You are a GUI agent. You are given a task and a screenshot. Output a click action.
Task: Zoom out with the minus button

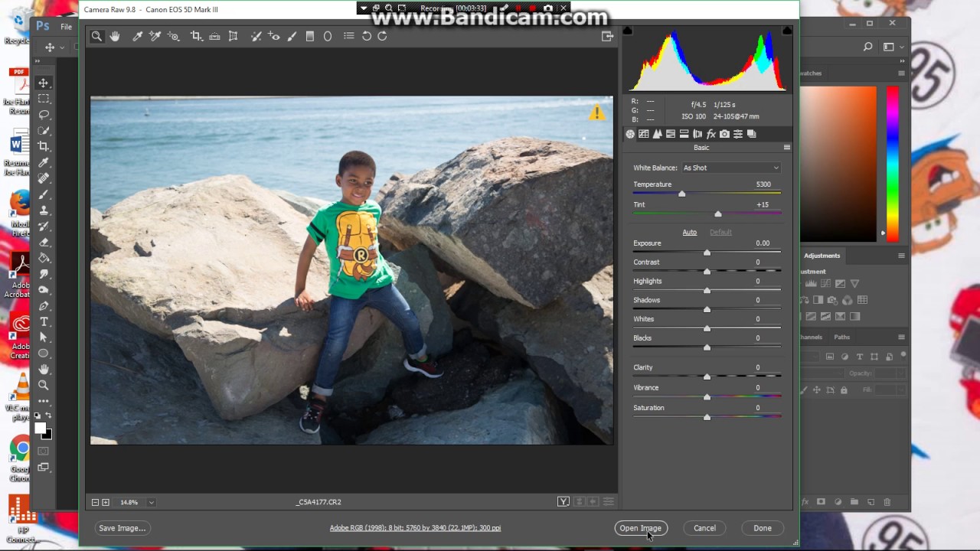tap(95, 502)
